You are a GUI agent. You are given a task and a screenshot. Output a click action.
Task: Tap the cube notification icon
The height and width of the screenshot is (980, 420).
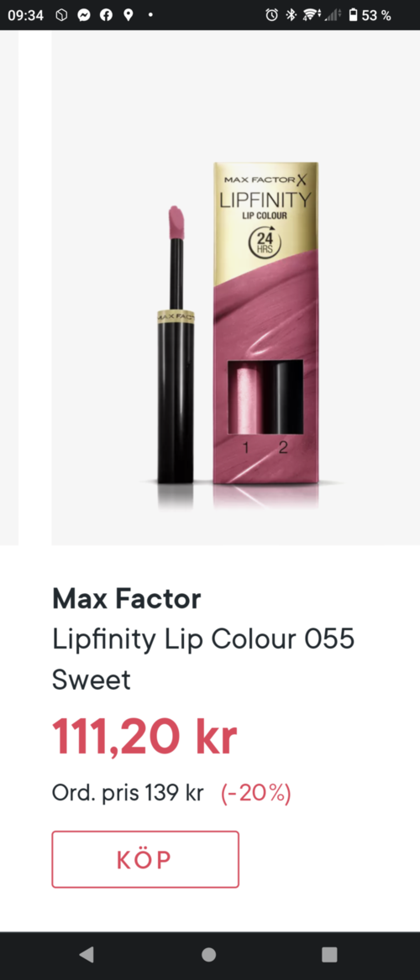[60, 15]
